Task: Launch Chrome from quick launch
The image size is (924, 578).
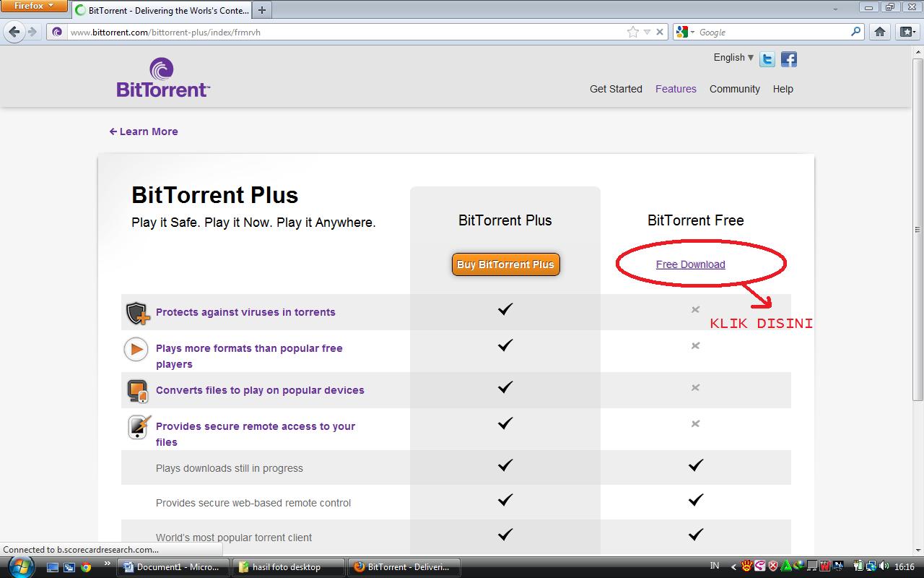Action: [x=86, y=567]
